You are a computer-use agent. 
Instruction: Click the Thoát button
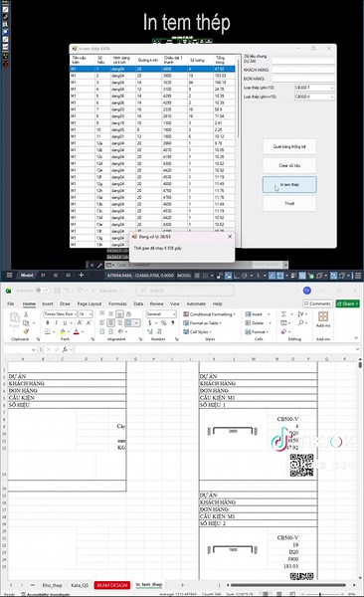click(289, 203)
